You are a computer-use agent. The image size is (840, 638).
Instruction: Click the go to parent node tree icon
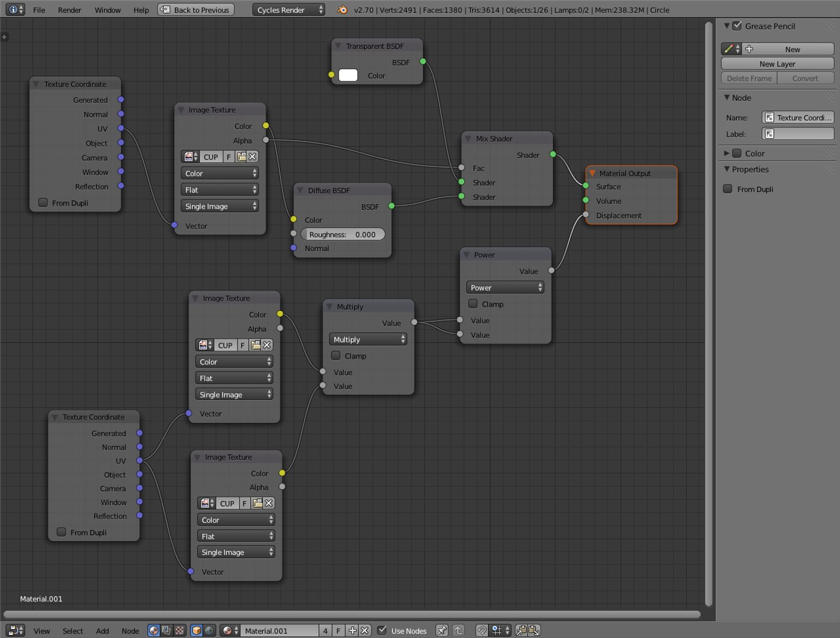(x=458, y=630)
